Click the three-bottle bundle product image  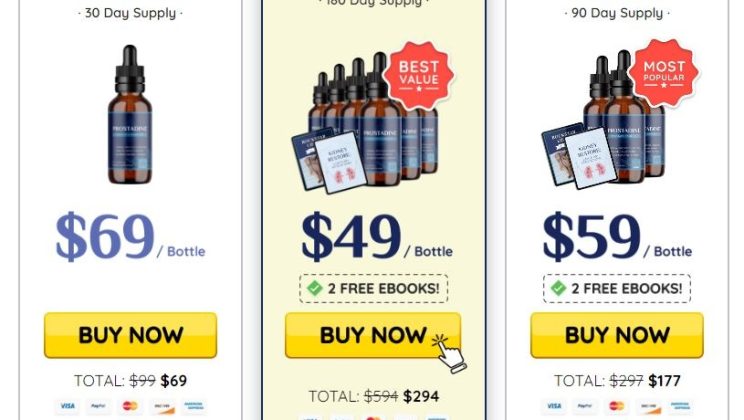point(604,121)
